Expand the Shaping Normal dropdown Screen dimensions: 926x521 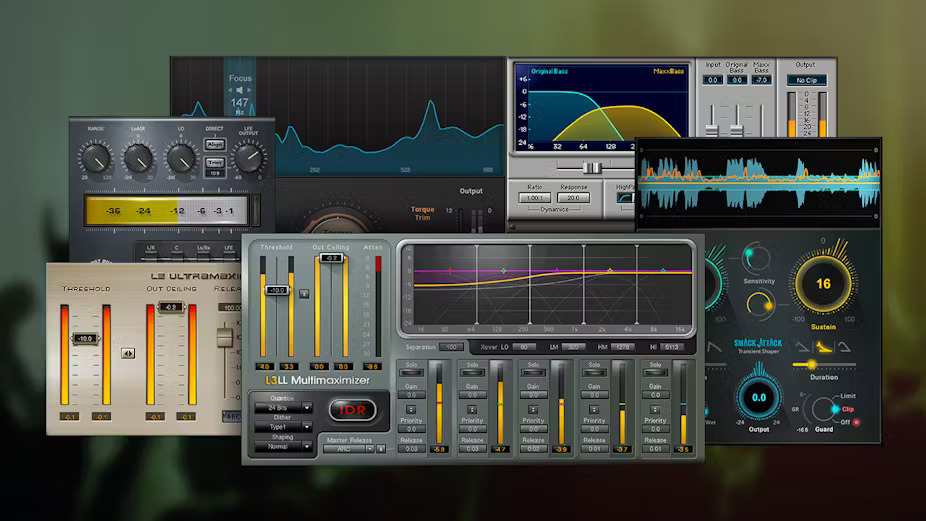[282, 447]
